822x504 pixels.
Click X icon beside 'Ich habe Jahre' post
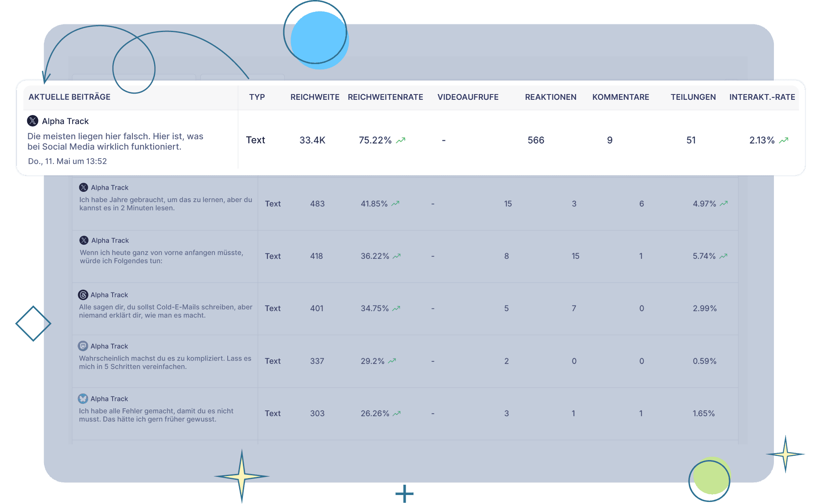tap(83, 187)
